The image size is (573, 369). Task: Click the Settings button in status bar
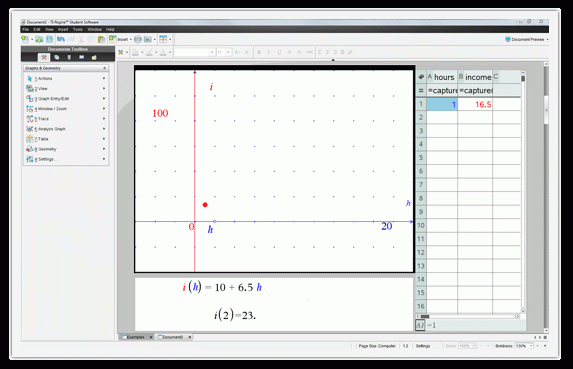click(x=423, y=346)
